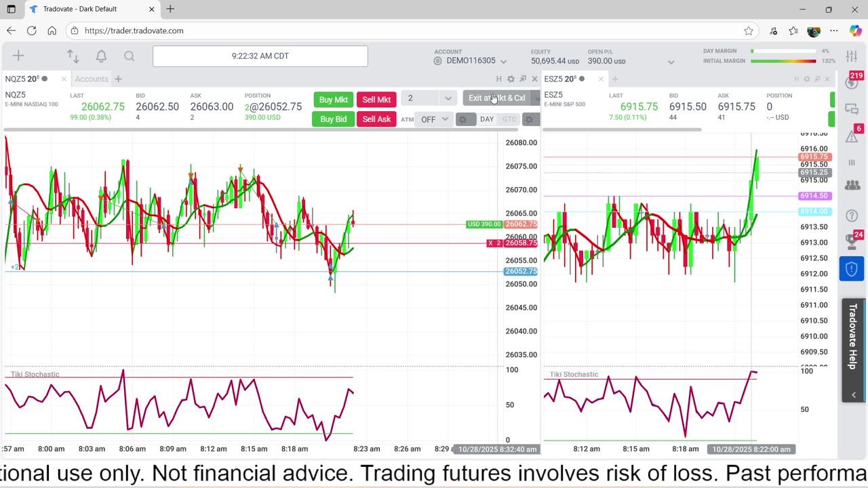Click the Tiki Stochastic label on ESZ5 chart
868x488 pixels.
pos(574,374)
